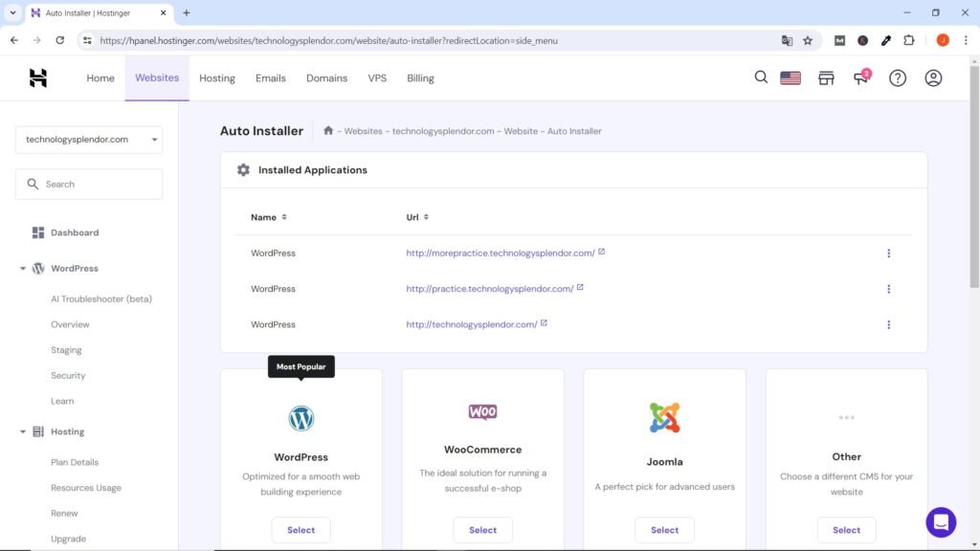Open the search magnifier icon
The image size is (980, 551).
click(761, 77)
